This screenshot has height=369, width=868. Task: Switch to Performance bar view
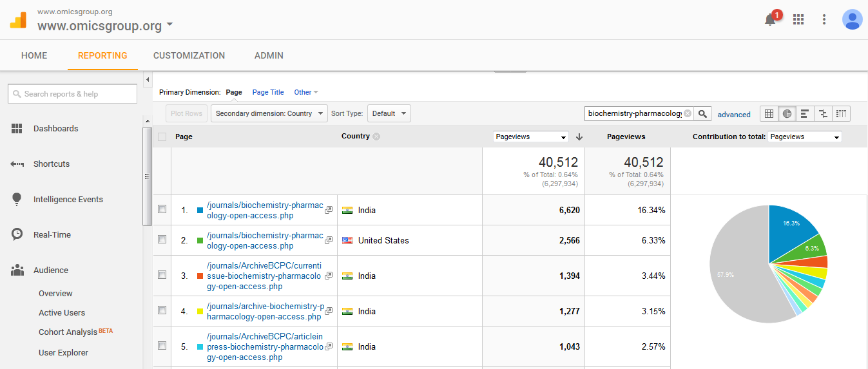coord(805,114)
